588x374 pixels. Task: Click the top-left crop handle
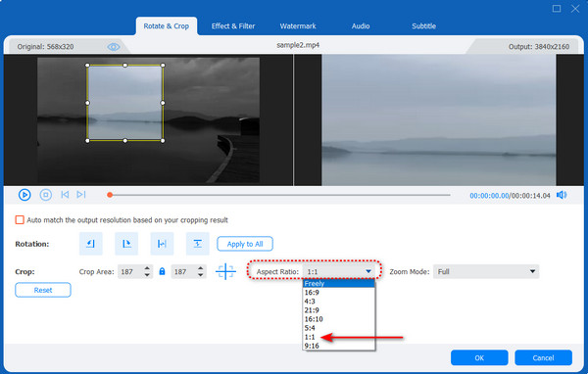[x=87, y=66]
